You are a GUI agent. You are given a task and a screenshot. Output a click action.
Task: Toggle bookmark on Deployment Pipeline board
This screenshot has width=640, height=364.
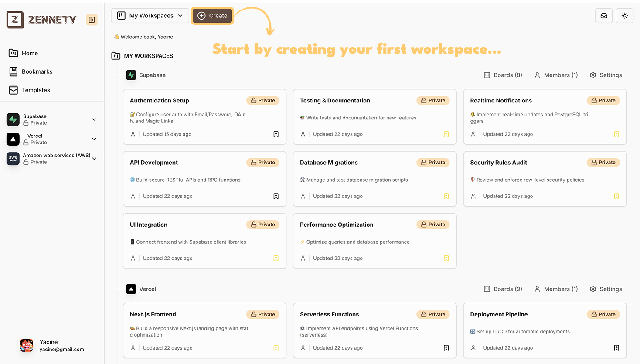pos(616,348)
